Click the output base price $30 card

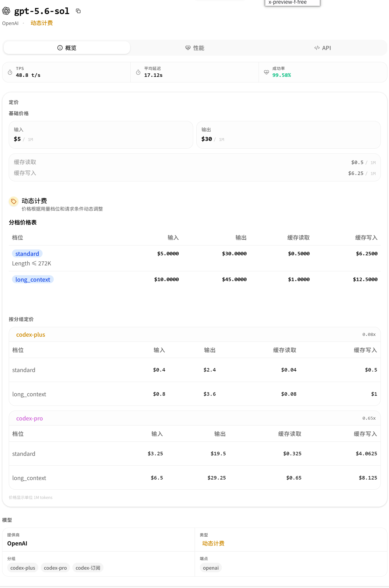click(x=288, y=135)
